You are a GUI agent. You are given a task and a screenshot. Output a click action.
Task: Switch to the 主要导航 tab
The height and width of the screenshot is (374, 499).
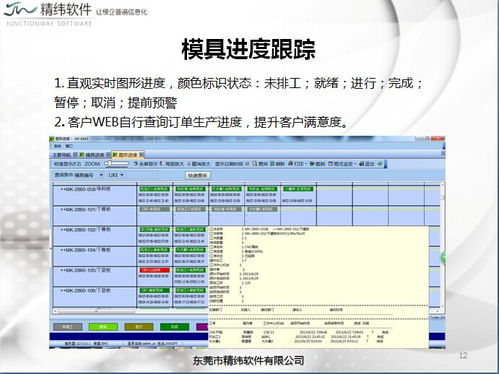point(61,155)
